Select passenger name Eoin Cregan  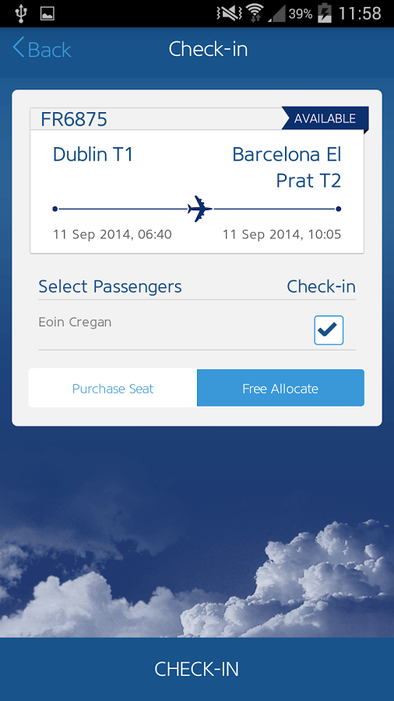75,322
